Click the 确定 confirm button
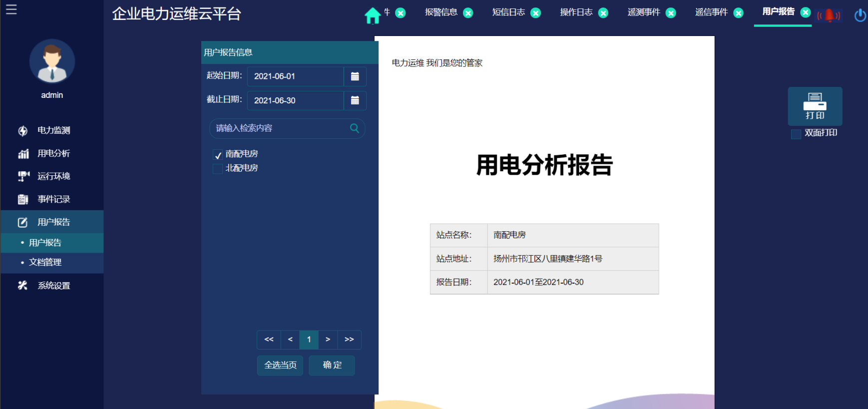 332,366
